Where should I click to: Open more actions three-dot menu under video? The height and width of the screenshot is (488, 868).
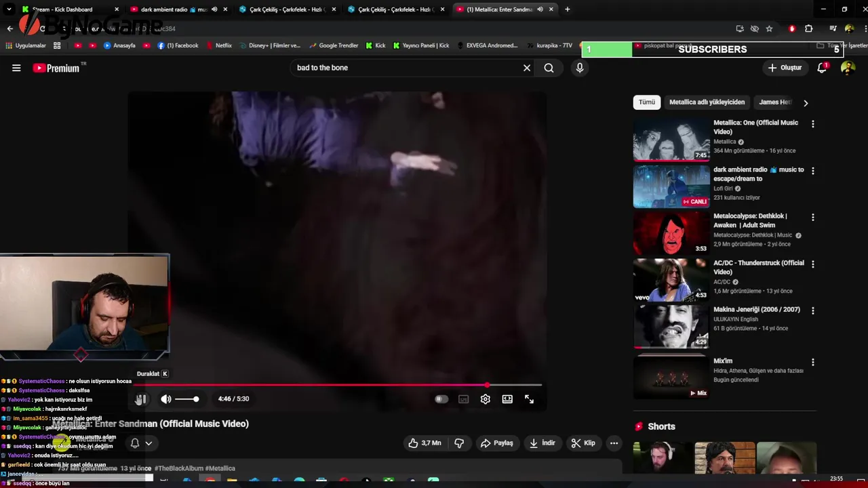click(x=614, y=443)
